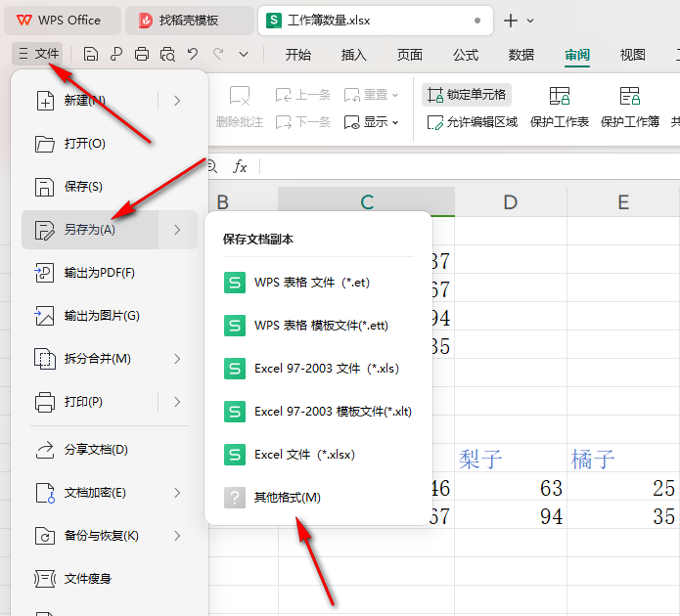Expand the 备份与恢复 submenu arrow
The image size is (680, 616).
177,536
